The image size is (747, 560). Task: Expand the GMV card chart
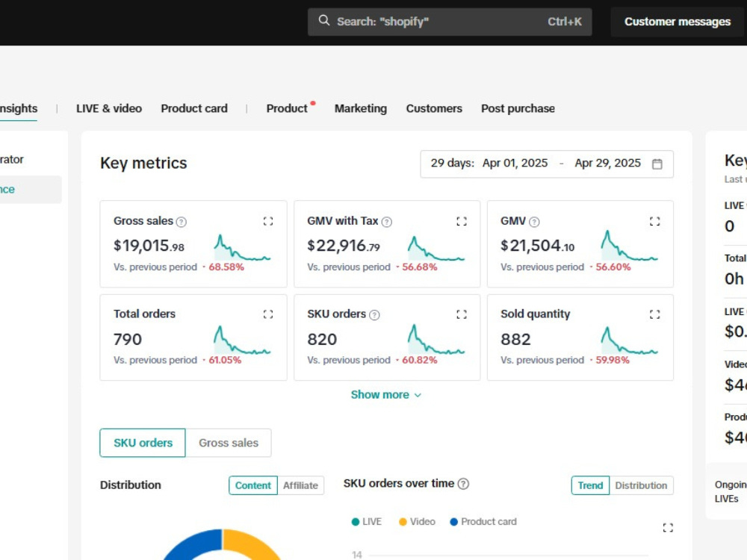point(654,221)
